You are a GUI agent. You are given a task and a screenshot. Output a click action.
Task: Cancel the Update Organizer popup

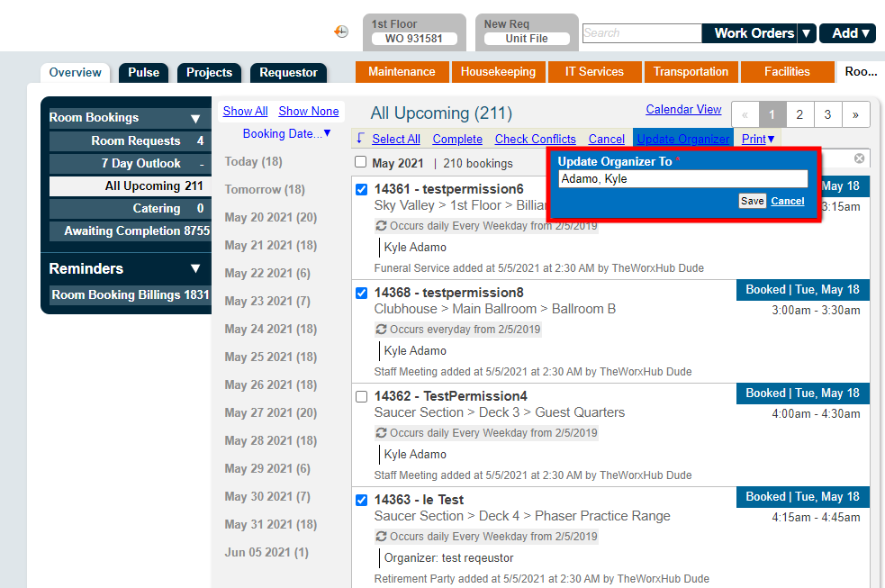click(788, 201)
